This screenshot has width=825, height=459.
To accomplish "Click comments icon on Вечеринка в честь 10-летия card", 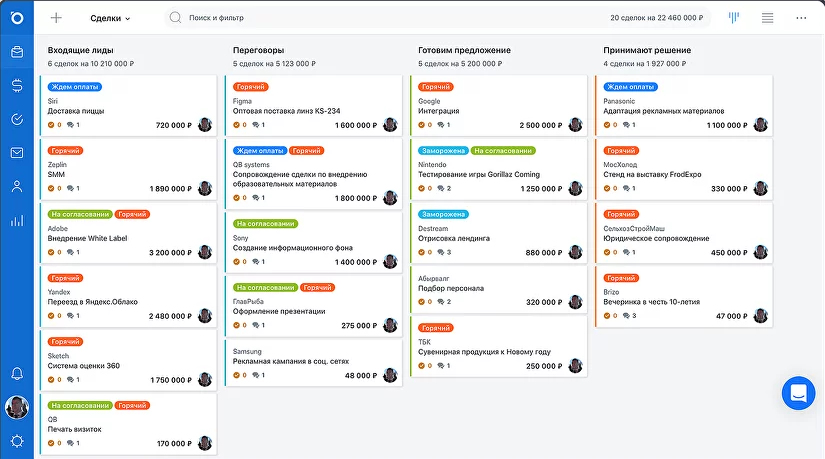I will pos(626,316).
